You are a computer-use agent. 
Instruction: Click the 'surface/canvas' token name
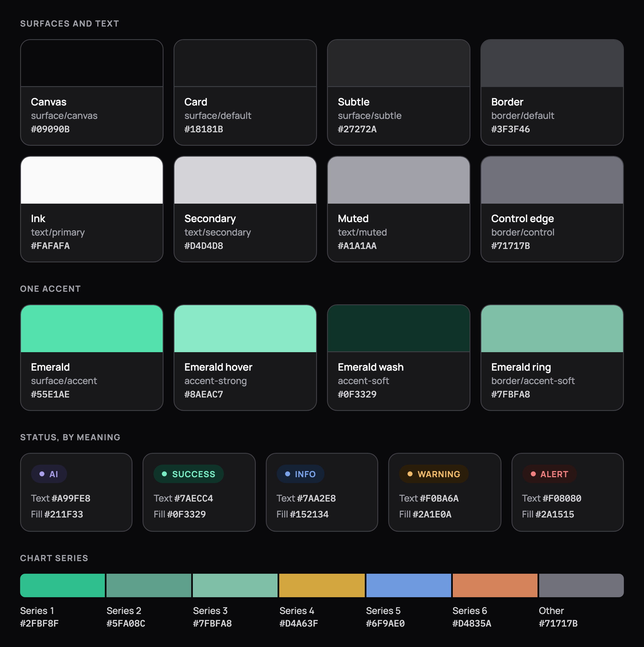tap(64, 116)
